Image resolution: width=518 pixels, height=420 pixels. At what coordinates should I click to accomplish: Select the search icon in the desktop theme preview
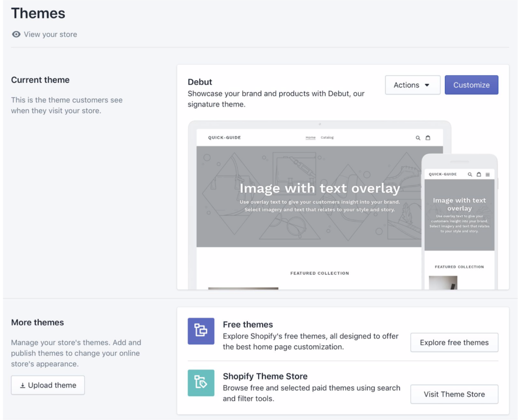pyautogui.click(x=418, y=137)
